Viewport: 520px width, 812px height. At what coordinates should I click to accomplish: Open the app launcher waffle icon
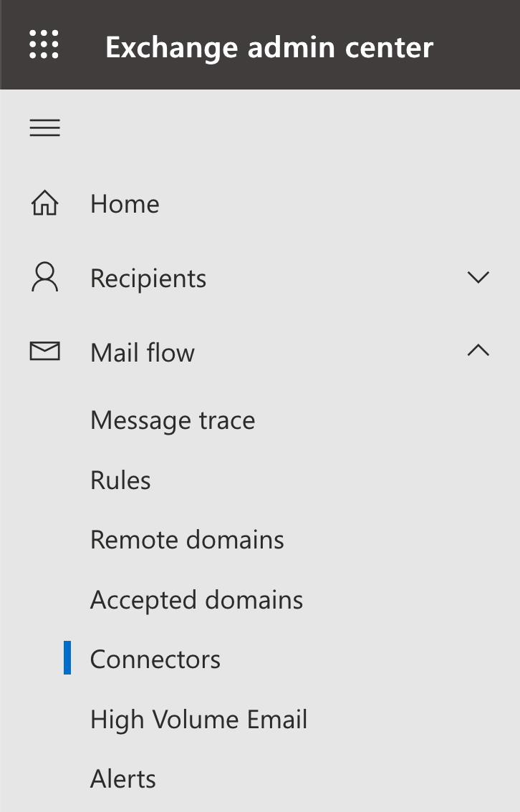point(44,44)
